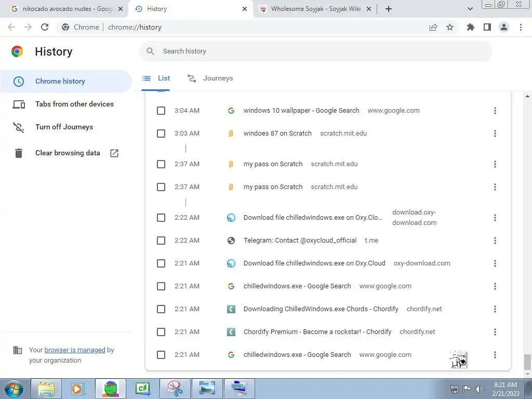The width and height of the screenshot is (532, 399).
Task: Click globe favicon of Telegram entry
Action: pyautogui.click(x=231, y=241)
